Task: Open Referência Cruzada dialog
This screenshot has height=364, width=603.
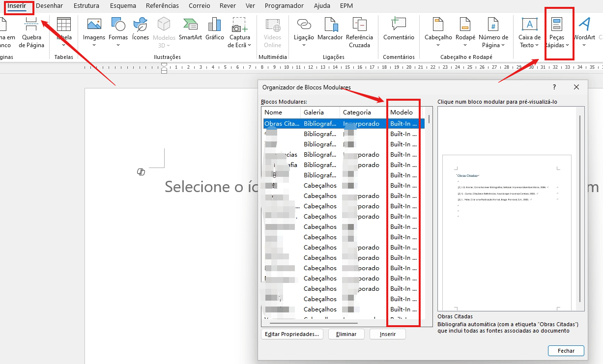Action: click(359, 32)
